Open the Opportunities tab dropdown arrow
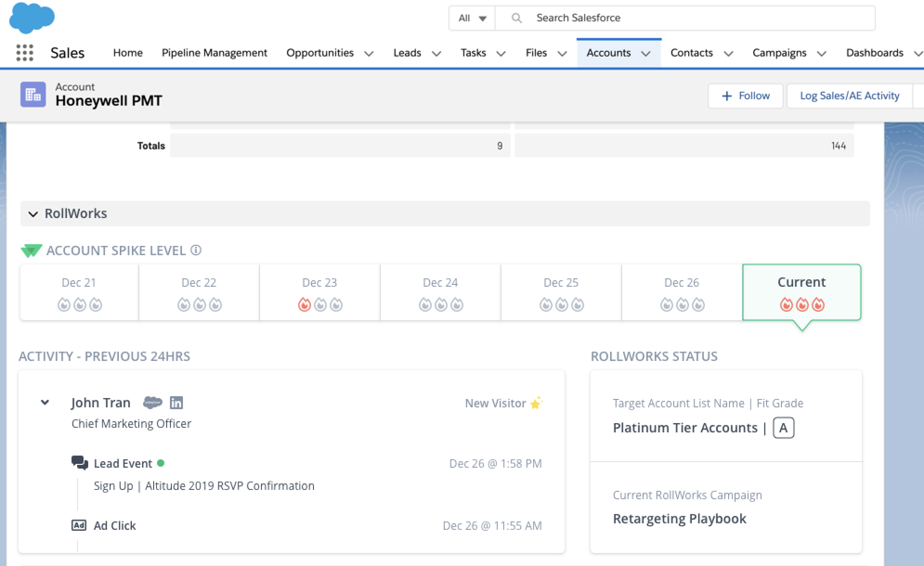924x566 pixels. (369, 53)
